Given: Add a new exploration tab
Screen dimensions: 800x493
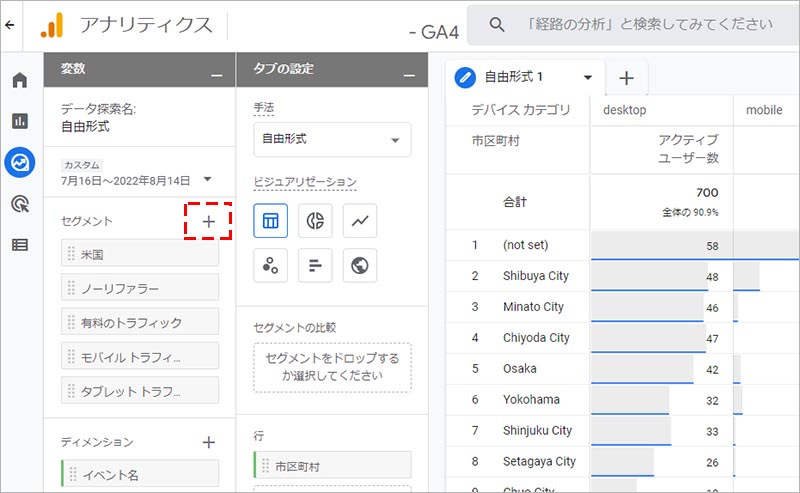Looking at the screenshot, I should click(626, 78).
